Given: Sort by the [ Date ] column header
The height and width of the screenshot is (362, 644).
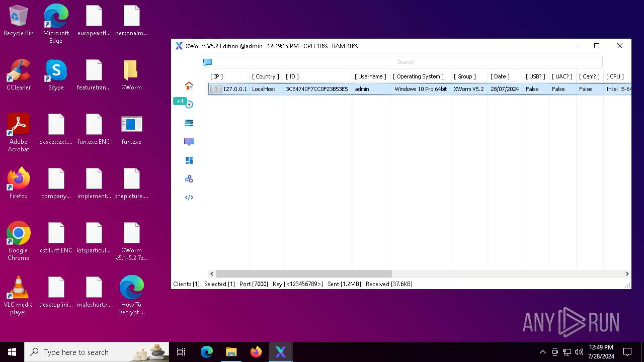Looking at the screenshot, I should coord(500,76).
